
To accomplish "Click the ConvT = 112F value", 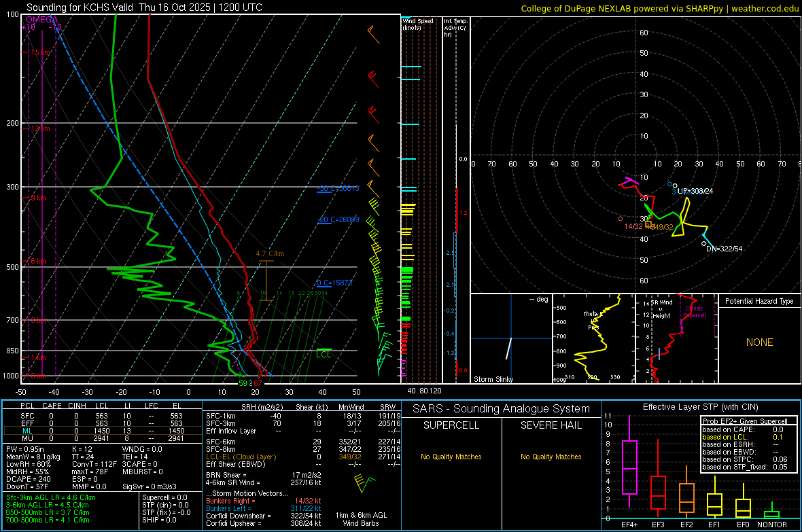I will pos(94,464).
